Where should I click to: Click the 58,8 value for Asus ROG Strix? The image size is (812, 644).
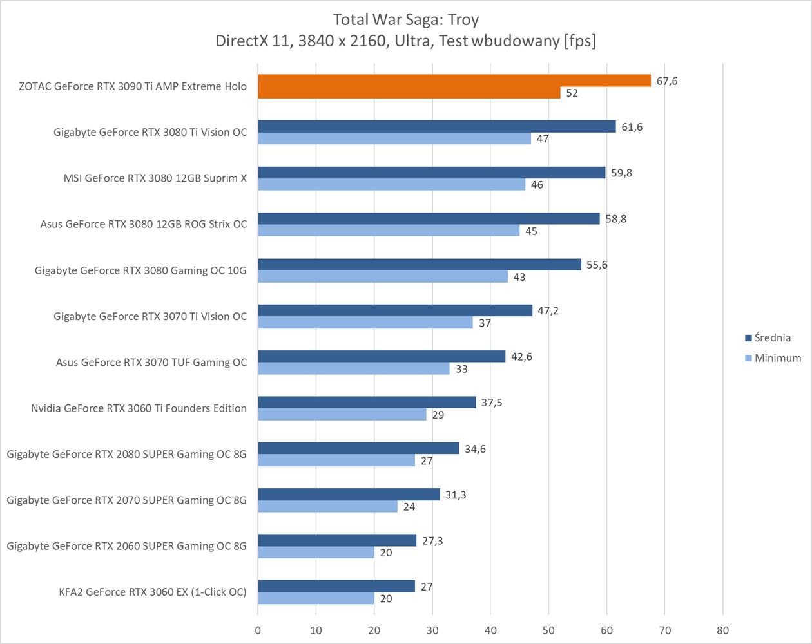pos(615,219)
